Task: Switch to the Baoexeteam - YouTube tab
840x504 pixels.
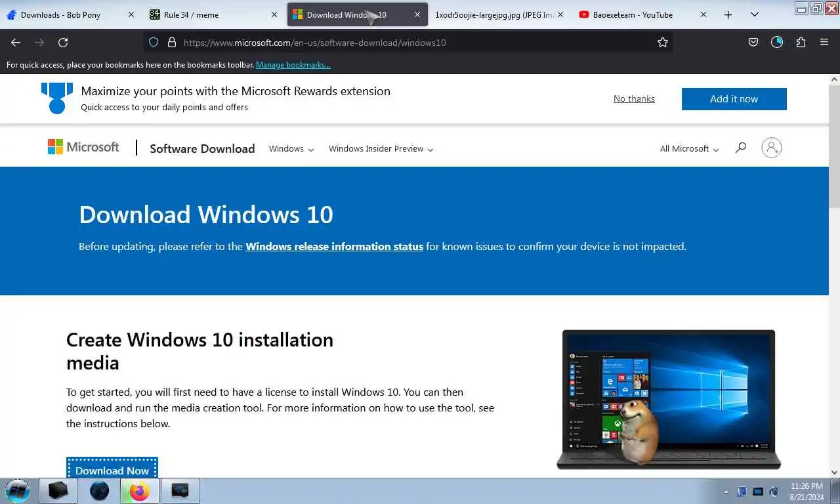Action: coord(642,14)
